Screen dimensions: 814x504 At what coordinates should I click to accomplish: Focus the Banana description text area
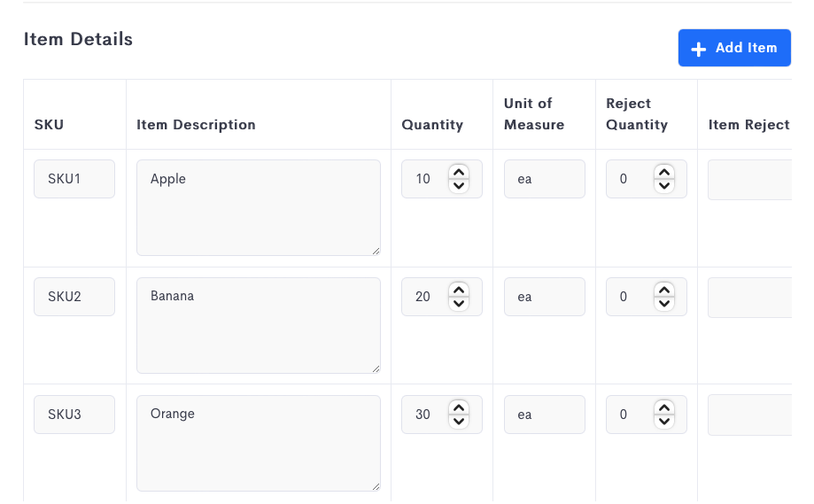(259, 325)
